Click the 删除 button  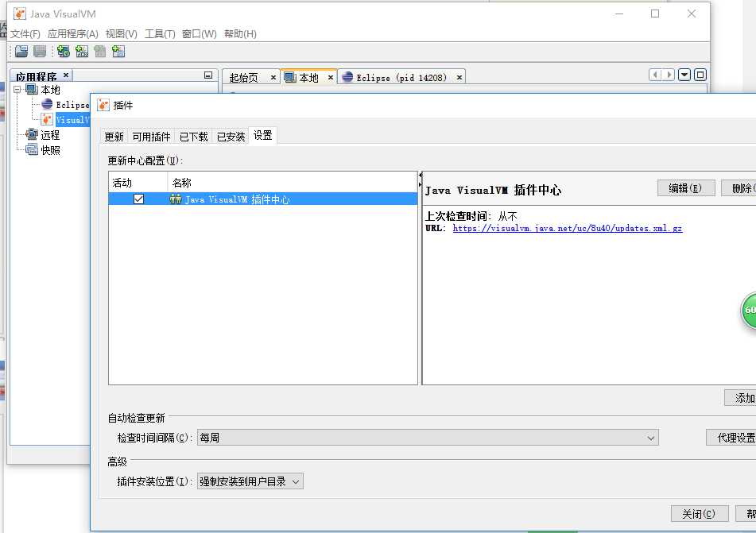pyautogui.click(x=739, y=188)
